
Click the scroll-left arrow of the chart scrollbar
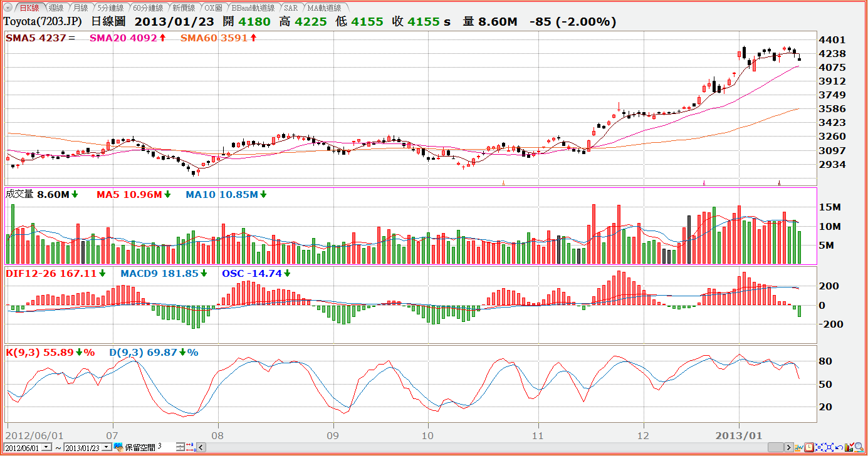201,447
